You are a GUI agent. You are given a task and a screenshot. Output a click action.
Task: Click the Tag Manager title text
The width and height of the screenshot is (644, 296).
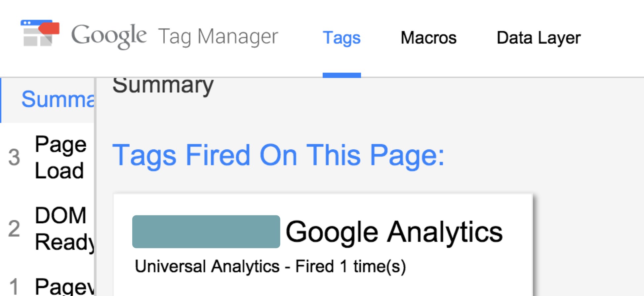click(x=218, y=36)
